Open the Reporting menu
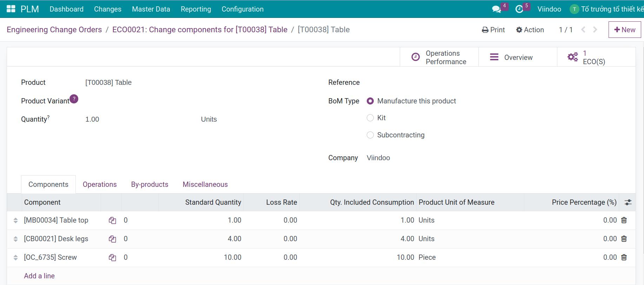Screen dimensions: 644x285 coord(196,9)
